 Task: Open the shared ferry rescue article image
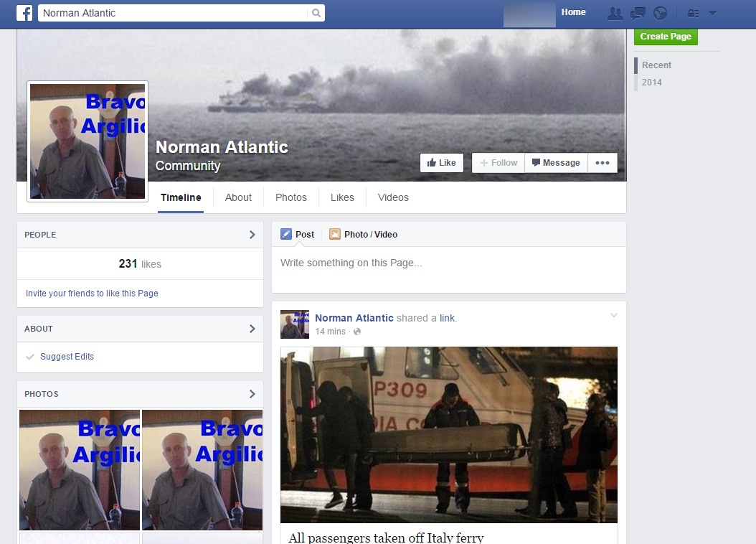[449, 434]
